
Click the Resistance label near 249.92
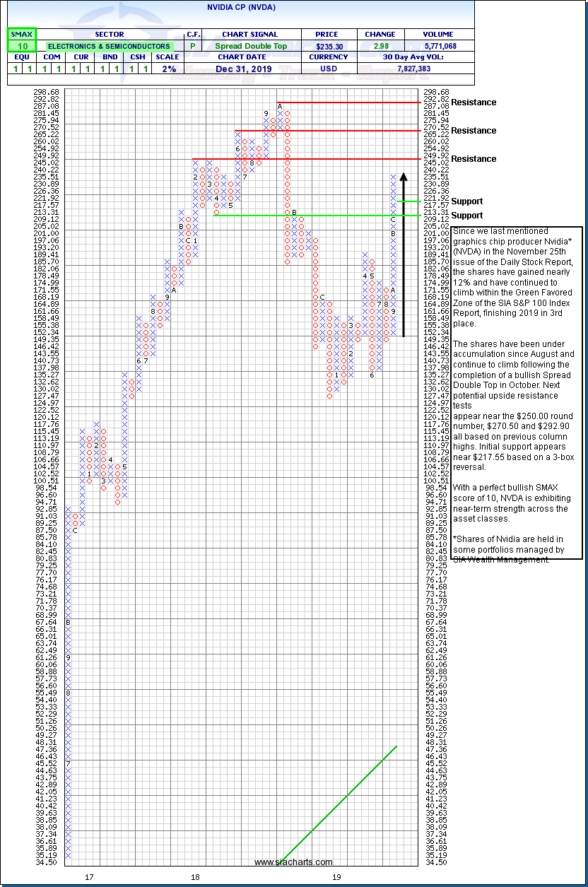click(x=474, y=159)
